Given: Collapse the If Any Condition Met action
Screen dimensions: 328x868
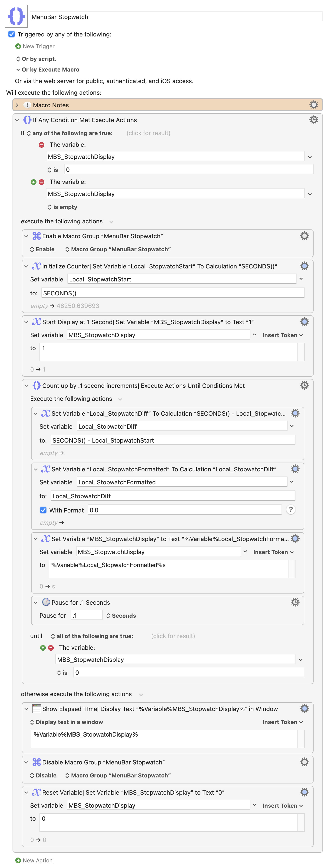Looking at the screenshot, I should click(x=17, y=120).
